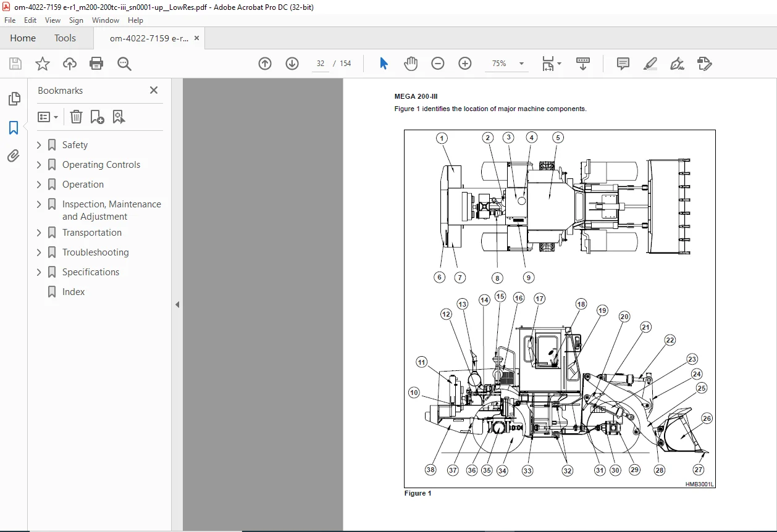
Task: Jump to Operation bookmark
Action: (83, 185)
